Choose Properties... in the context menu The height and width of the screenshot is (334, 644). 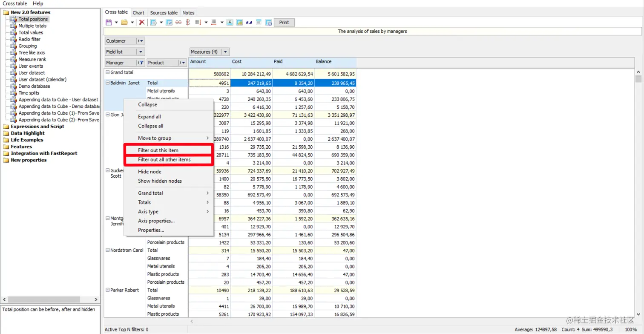point(169,230)
